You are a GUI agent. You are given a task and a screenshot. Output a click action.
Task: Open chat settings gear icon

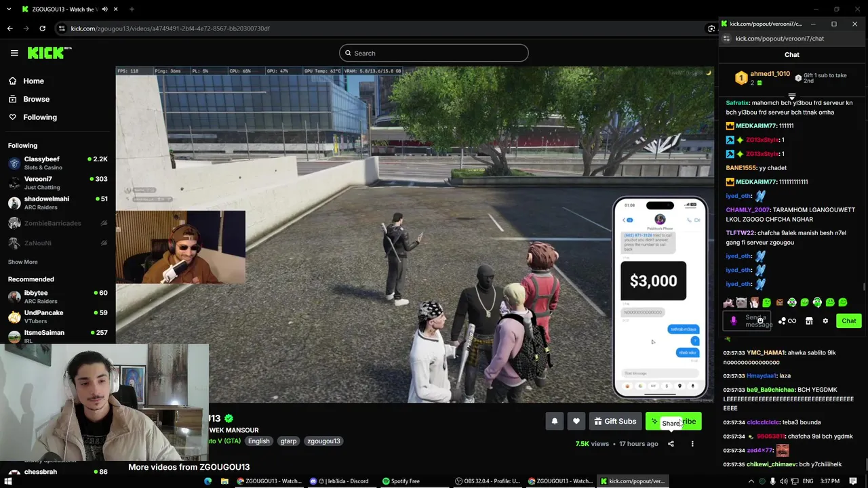pyautogui.click(x=825, y=321)
